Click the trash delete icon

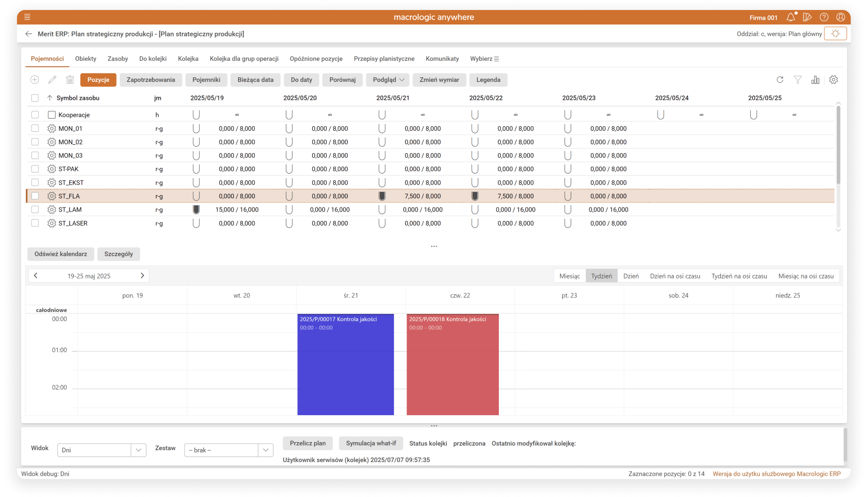tap(70, 80)
